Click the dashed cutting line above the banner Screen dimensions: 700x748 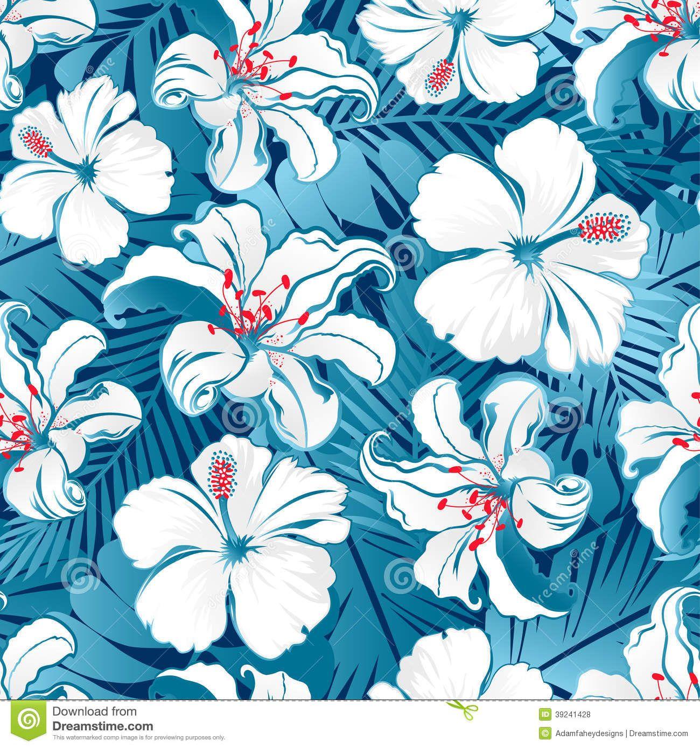click(x=350, y=701)
